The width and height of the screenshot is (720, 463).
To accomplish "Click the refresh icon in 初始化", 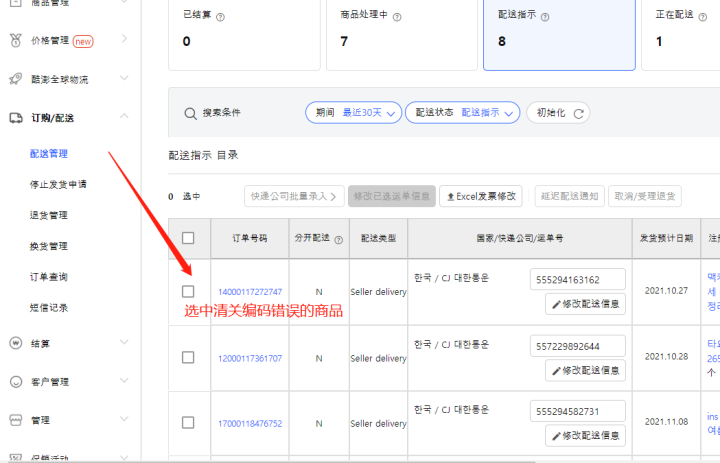I will pyautogui.click(x=579, y=113).
